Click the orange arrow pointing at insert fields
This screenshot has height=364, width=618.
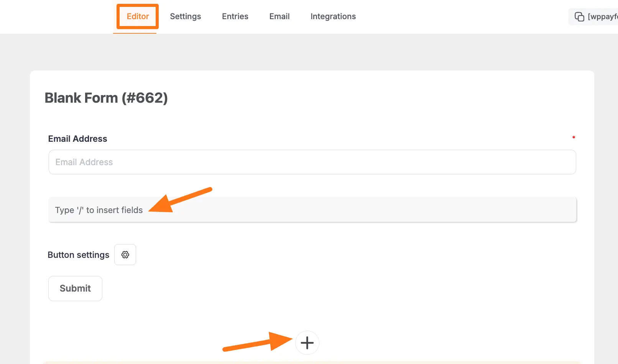[179, 200]
